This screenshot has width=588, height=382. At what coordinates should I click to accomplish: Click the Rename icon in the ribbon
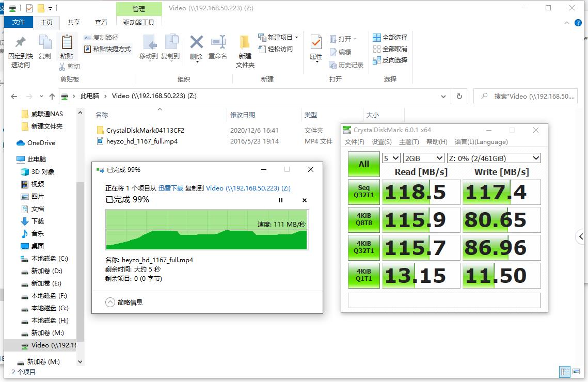pos(218,46)
